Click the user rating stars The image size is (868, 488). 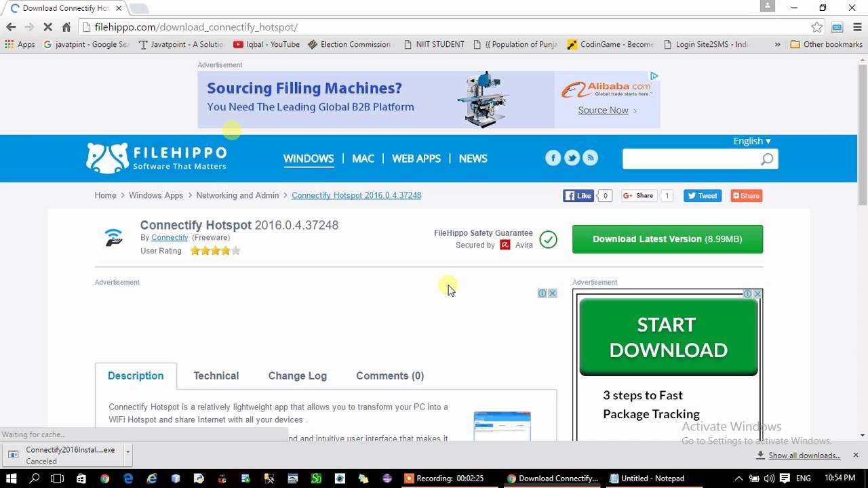click(x=216, y=251)
